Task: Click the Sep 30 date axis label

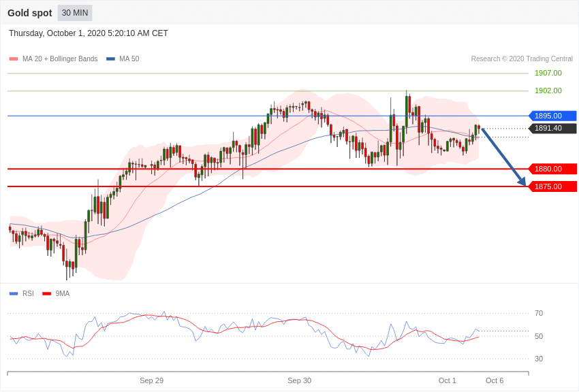Action: tap(300, 380)
